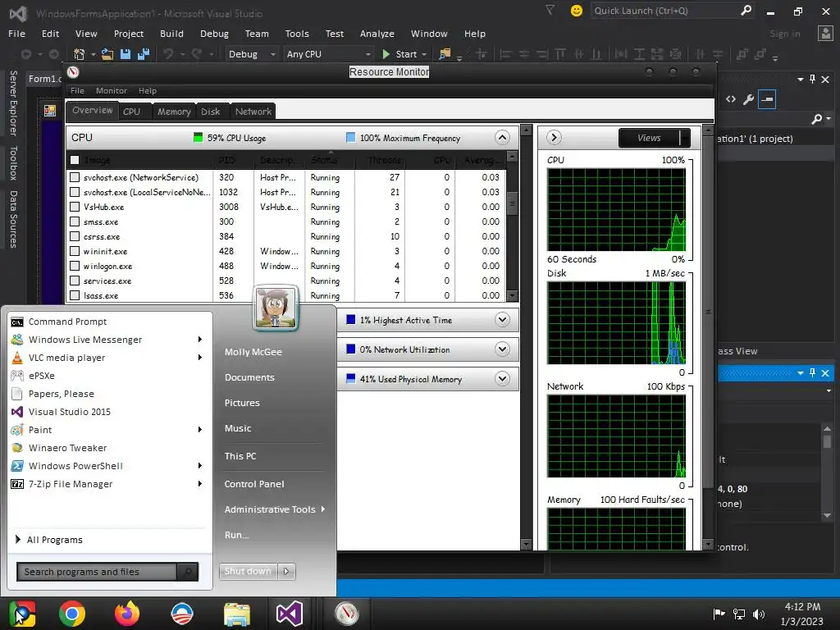Viewport: 840px width, 630px height.
Task: Open the Analyze menu in Visual Studio
Action: [x=377, y=33]
